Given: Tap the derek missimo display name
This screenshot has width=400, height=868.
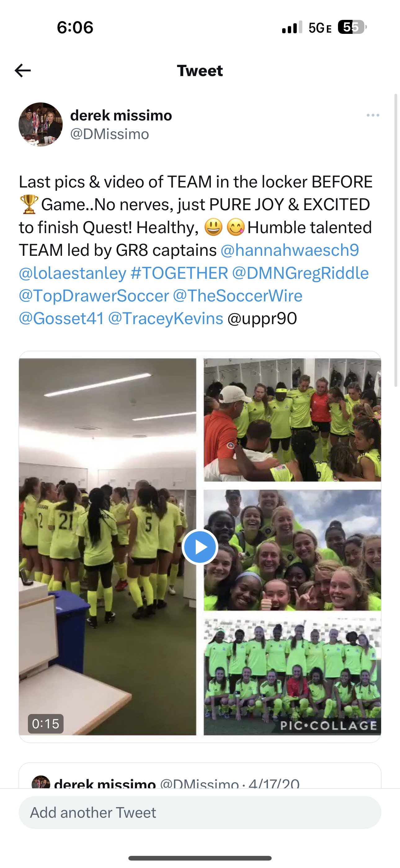Looking at the screenshot, I should (121, 115).
